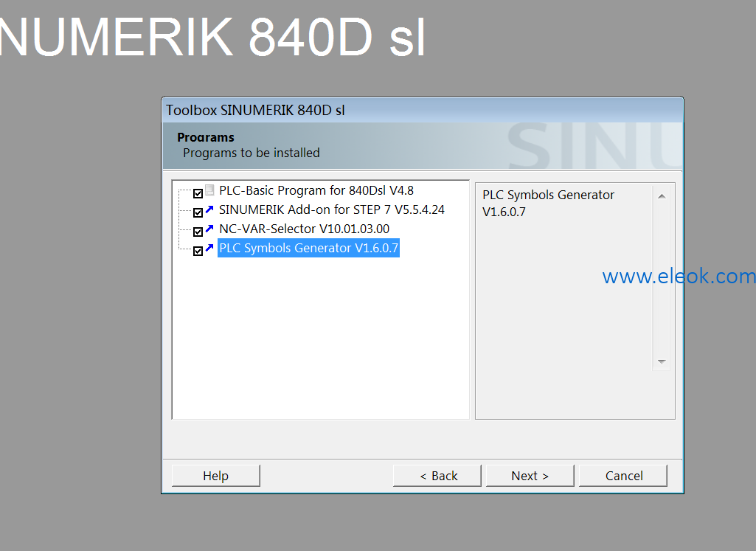The height and width of the screenshot is (551, 756).
Task: Select PLC Symbols Generator V1.6.0.7 entry
Action: [x=308, y=248]
